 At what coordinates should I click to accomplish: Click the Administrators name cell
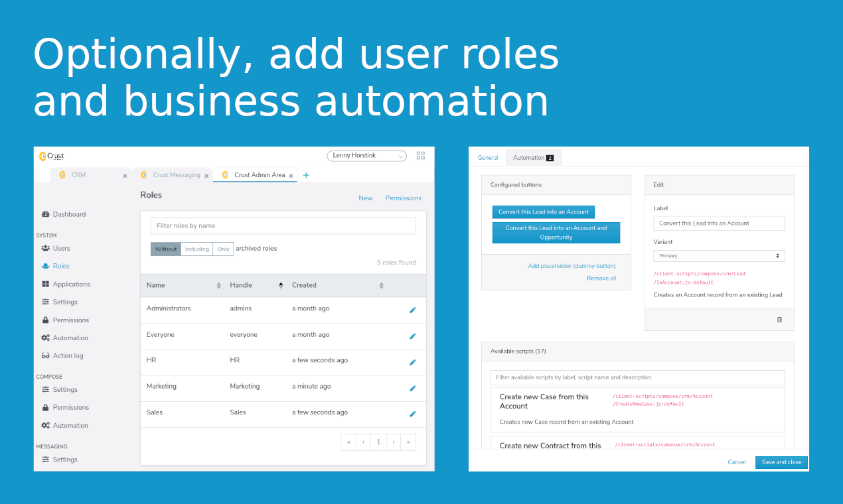169,309
